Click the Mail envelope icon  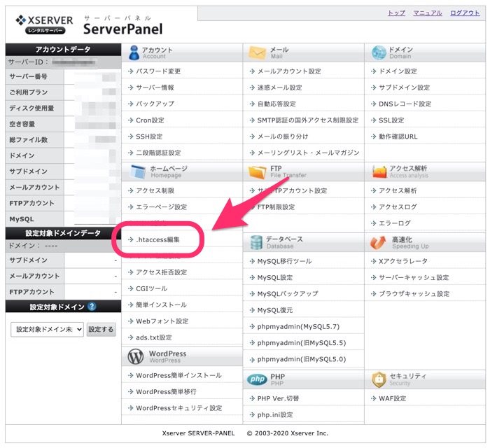coord(257,52)
